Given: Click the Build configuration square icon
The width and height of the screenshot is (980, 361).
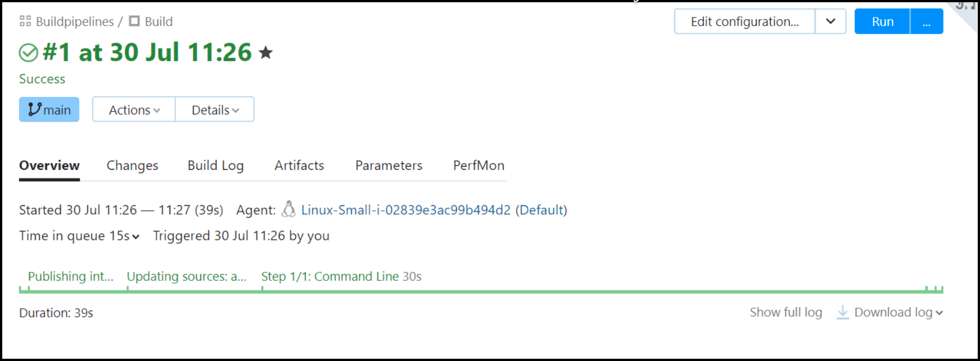Looking at the screenshot, I should [134, 21].
